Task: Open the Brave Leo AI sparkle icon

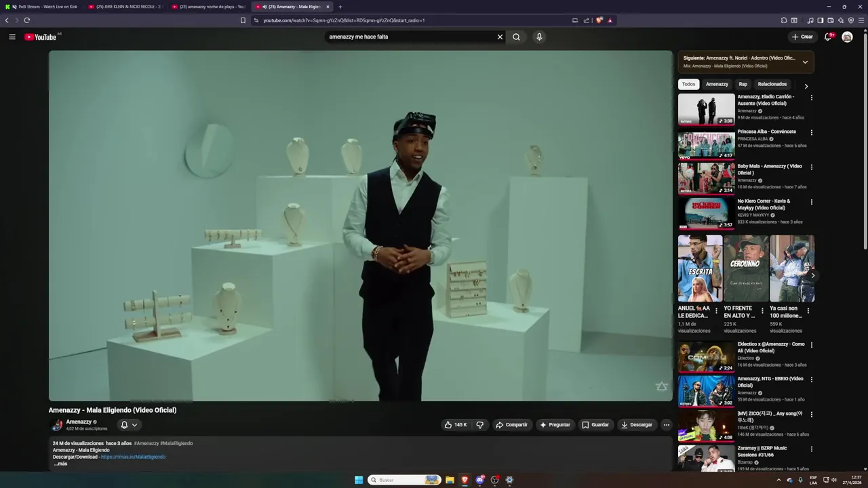Action: tap(841, 20)
